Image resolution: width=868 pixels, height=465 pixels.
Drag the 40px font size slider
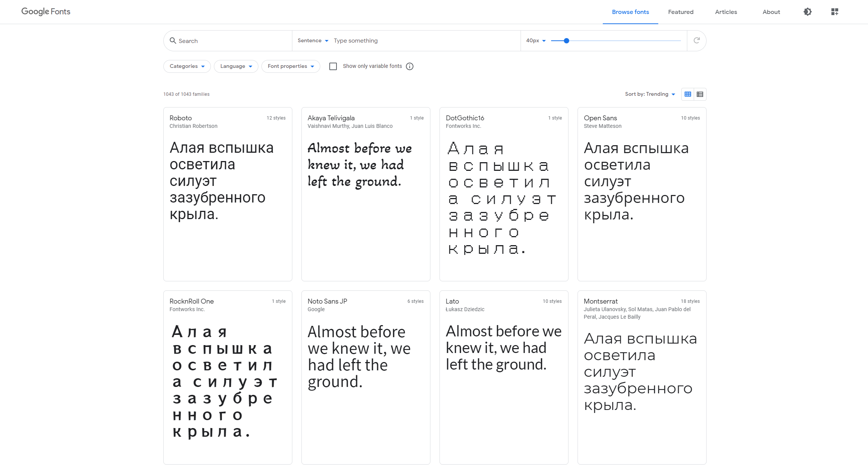(x=565, y=40)
